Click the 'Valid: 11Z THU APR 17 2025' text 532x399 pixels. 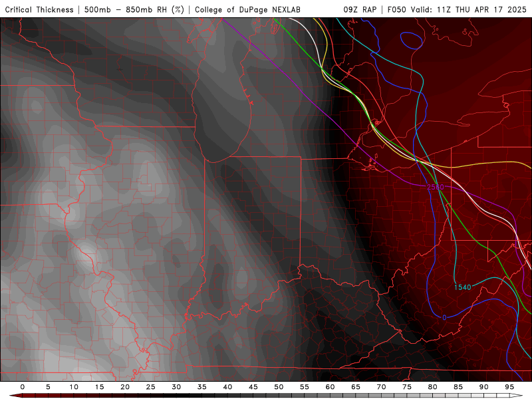click(x=469, y=9)
